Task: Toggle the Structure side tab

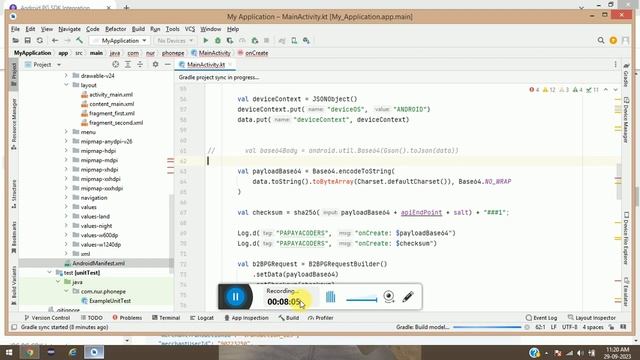Action: (13, 194)
